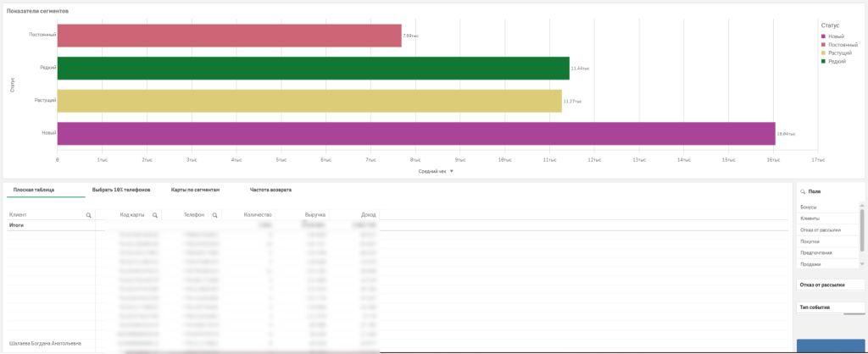Screen dimensions: 868x354
Task: Switch to the Плоская таблица tab
Action: [x=34, y=190]
